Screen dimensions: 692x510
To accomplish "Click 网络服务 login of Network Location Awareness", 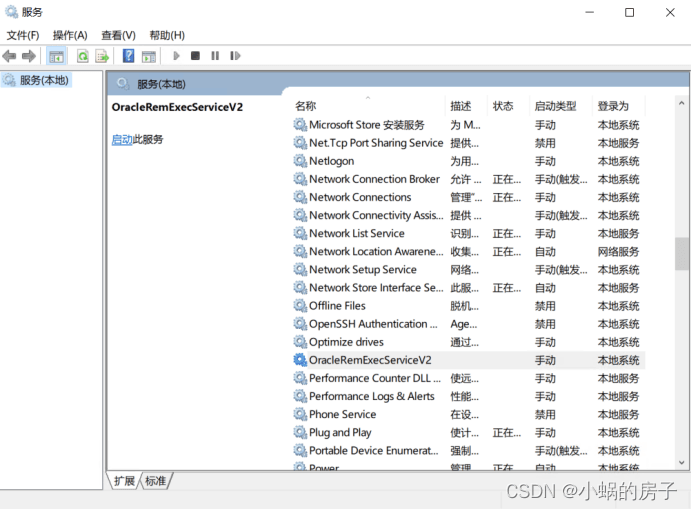I will coord(618,251).
